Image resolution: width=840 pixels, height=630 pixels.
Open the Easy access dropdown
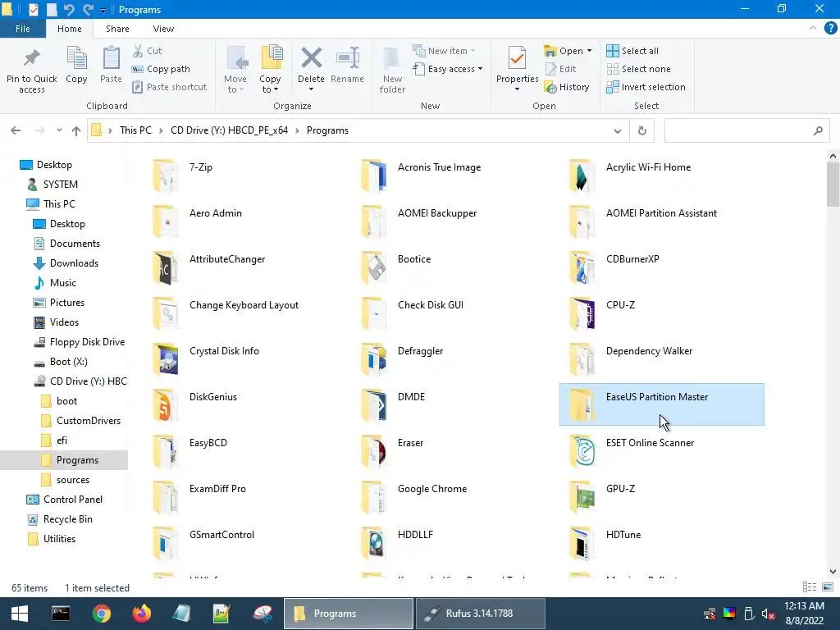(x=448, y=69)
